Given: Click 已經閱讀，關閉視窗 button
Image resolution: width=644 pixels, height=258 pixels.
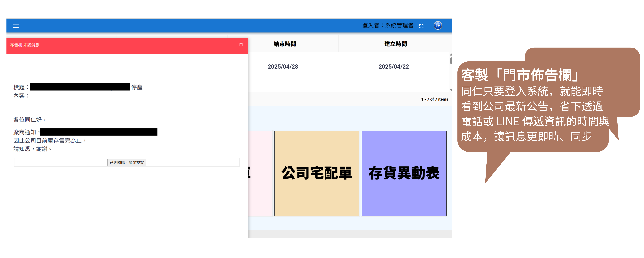Looking at the screenshot, I should click(127, 163).
